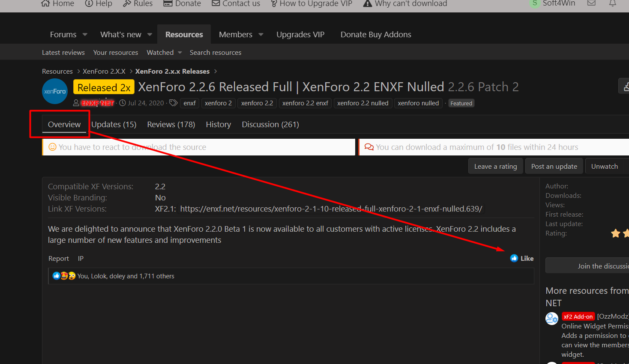The height and width of the screenshot is (364, 629).
Task: Click the Post an update button
Action: 554,166
